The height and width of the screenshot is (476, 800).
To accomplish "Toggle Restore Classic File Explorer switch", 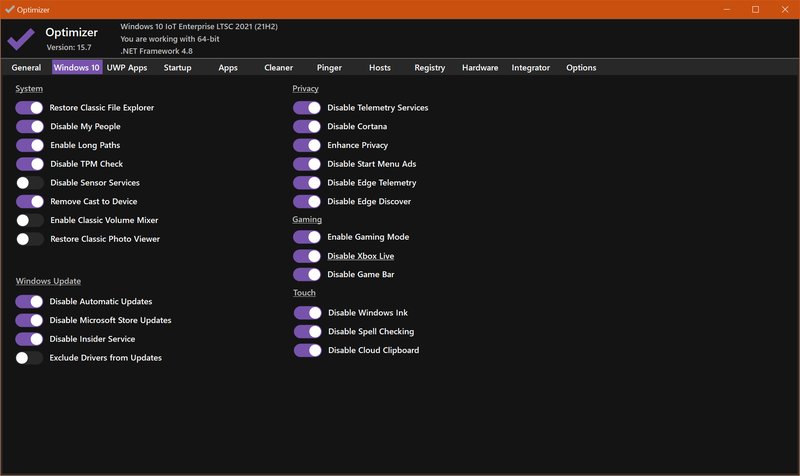I will tap(30, 107).
